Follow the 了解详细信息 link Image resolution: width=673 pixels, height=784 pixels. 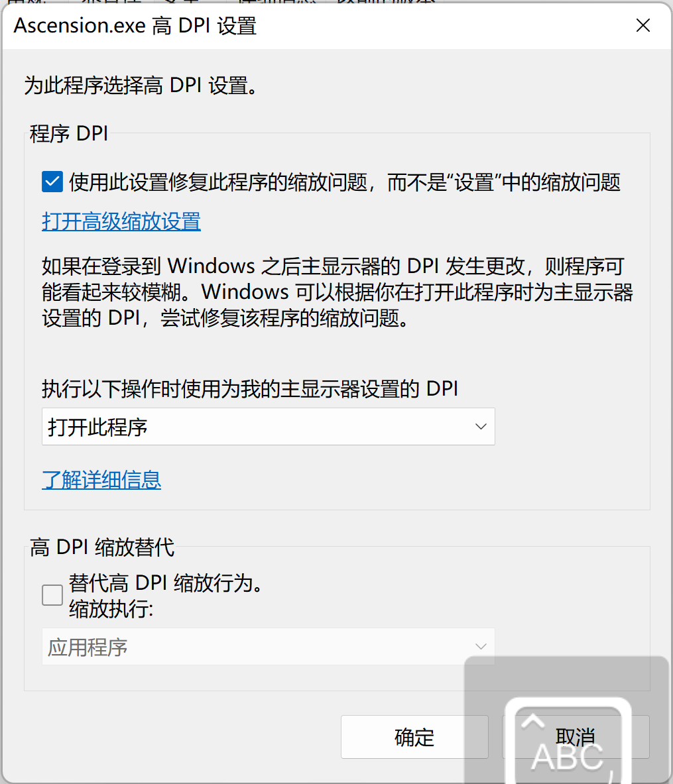101,480
